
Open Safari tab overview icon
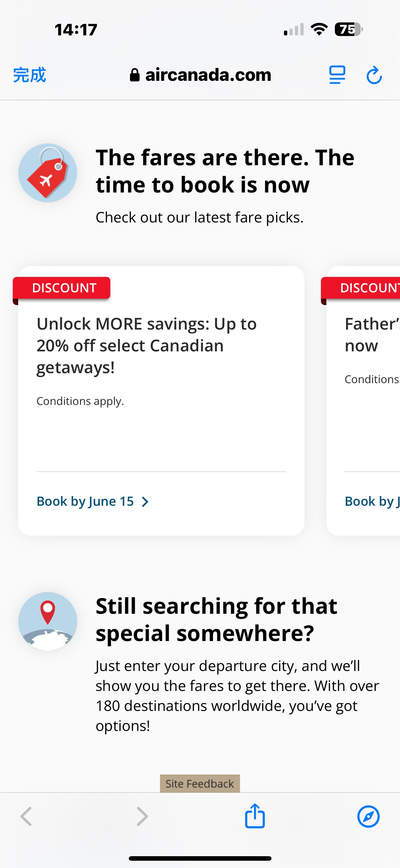pos(337,75)
